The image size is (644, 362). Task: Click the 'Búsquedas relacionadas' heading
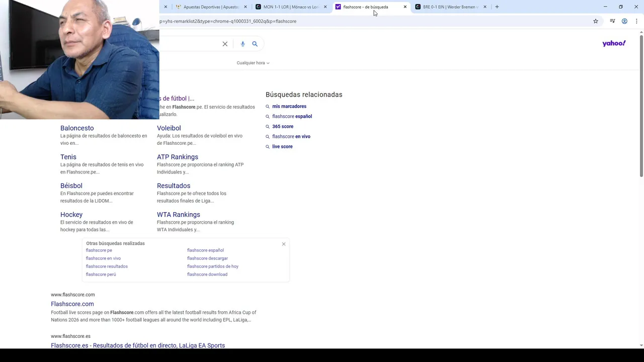point(304,95)
